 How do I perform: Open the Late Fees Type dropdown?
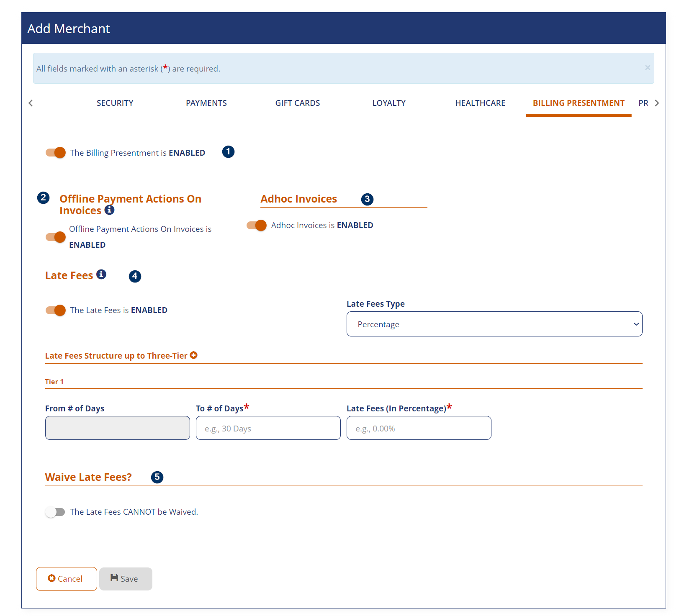(x=494, y=324)
